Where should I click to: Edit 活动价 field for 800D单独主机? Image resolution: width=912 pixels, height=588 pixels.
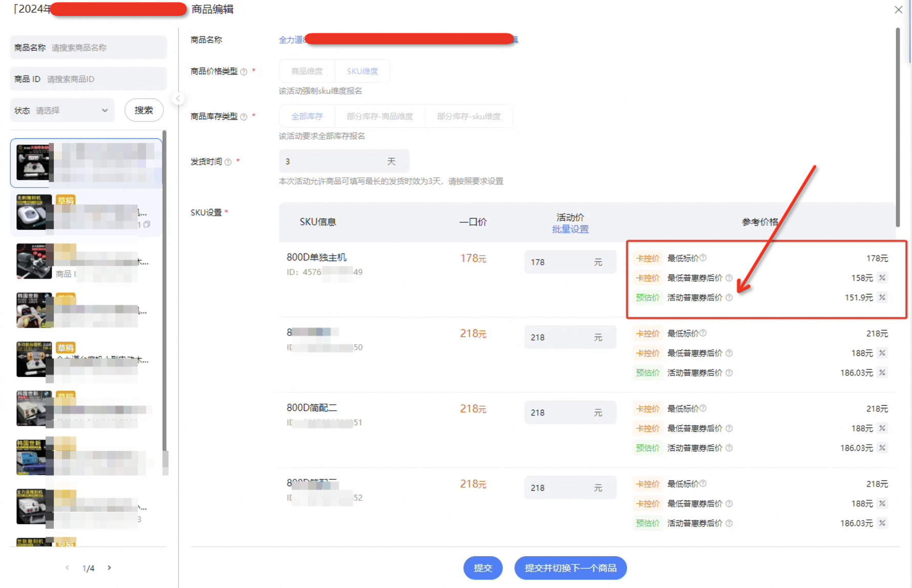point(570,262)
